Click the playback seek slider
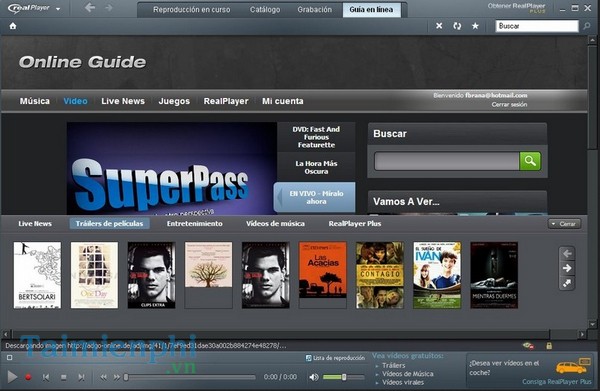The width and height of the screenshot is (600, 391). (190, 377)
